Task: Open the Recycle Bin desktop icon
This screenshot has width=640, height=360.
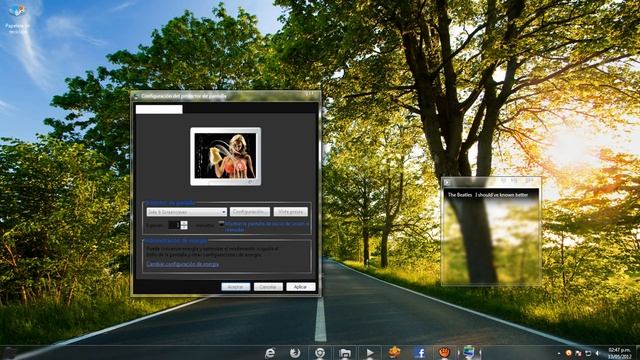Action: click(17, 18)
